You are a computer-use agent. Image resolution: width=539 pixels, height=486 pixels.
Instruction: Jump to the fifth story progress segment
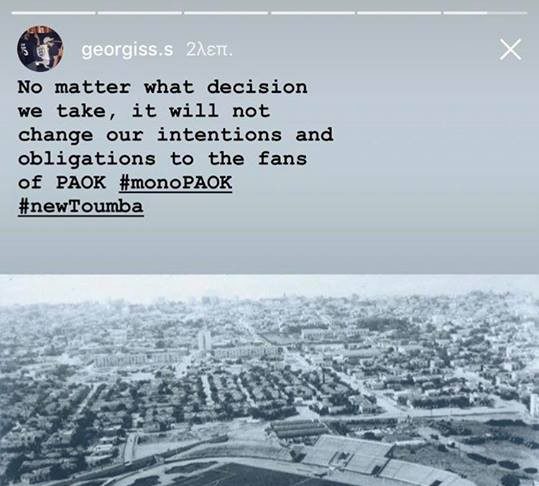coord(399,13)
